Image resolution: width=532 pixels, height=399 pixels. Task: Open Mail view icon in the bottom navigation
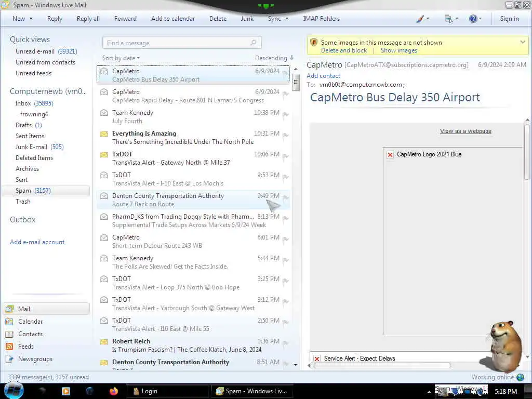coord(9,309)
